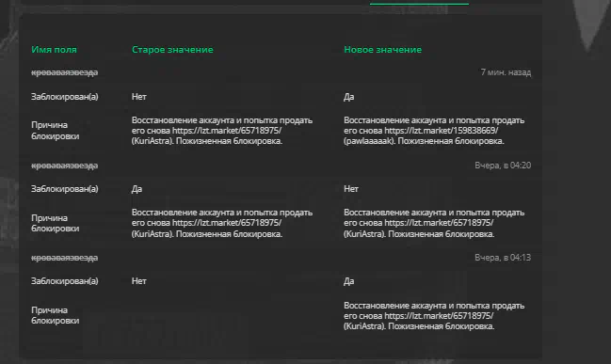Select new value "Нет" in the 04:20 entry
Screen dimensions: 611x364
[x=351, y=189]
